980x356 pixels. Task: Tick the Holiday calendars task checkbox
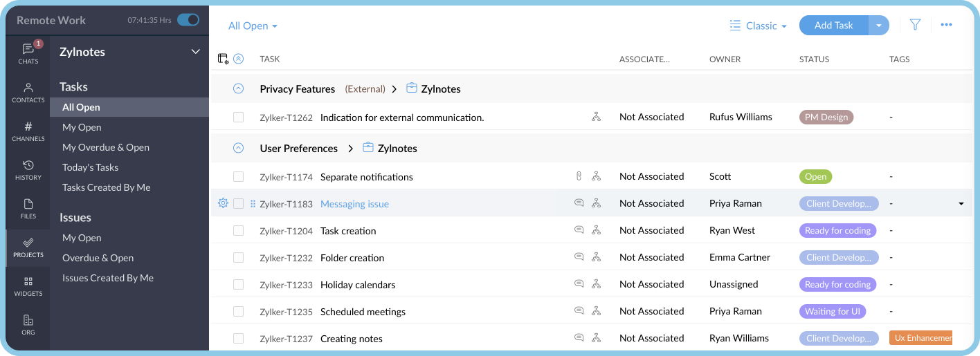(x=238, y=285)
